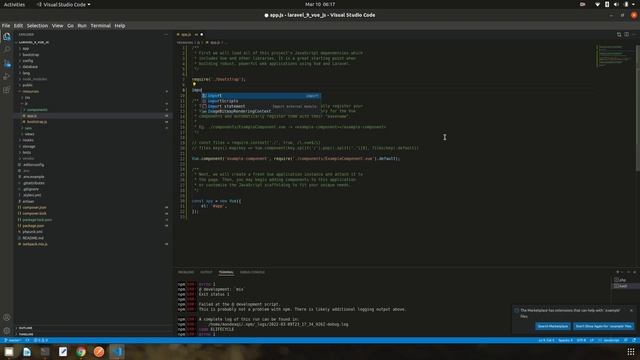
Task: Open Run and Debug view
Action: (7, 77)
